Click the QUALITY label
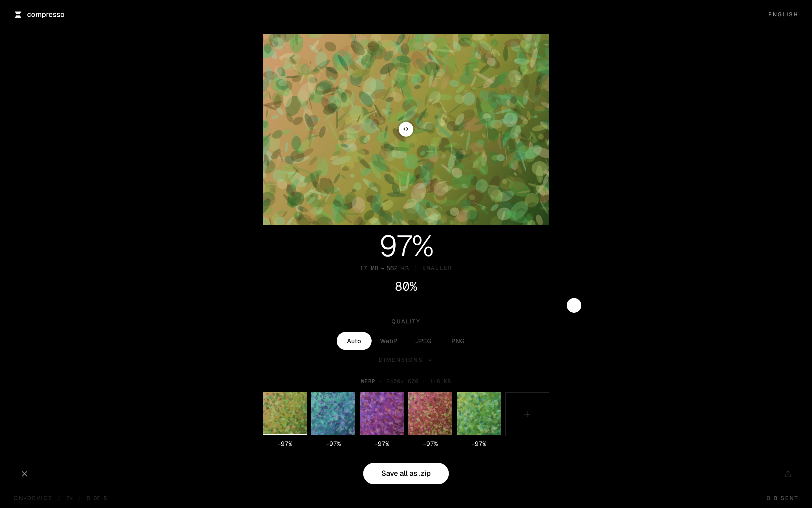 click(x=406, y=321)
